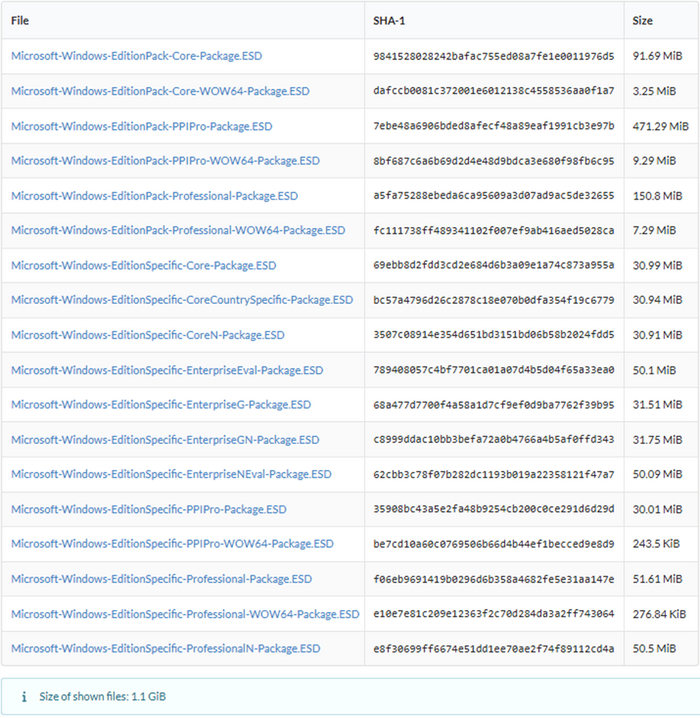The height and width of the screenshot is (718, 700).
Task: Select hash starting with be7cd10a60c0
Action: point(494,544)
